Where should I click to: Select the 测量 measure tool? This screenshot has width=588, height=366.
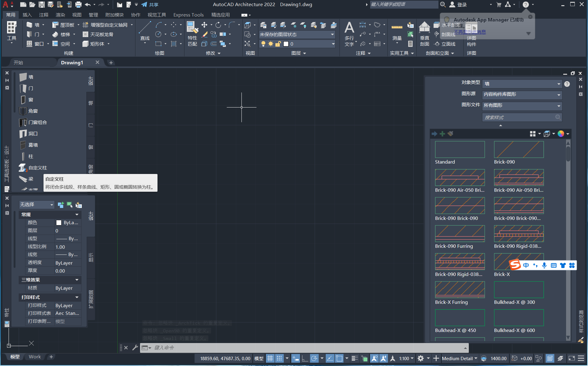click(397, 32)
